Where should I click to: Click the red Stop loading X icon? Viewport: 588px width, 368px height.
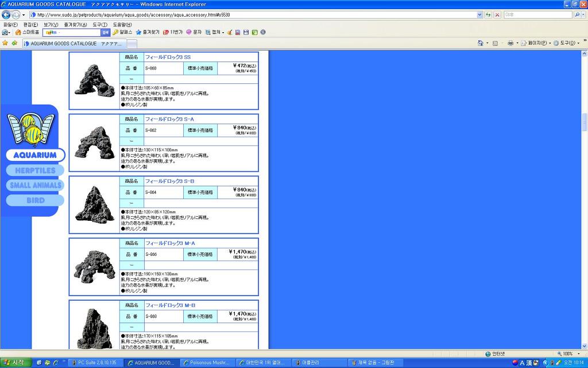(x=497, y=14)
